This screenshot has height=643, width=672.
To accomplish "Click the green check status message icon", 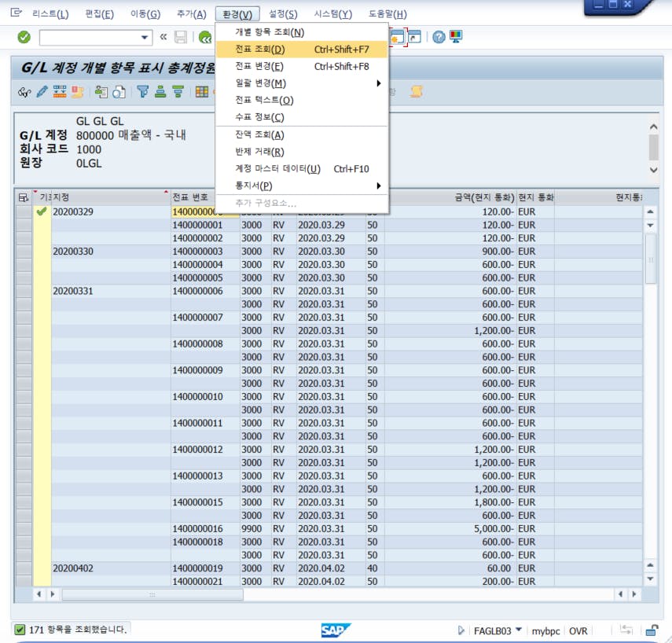I will pos(20,630).
